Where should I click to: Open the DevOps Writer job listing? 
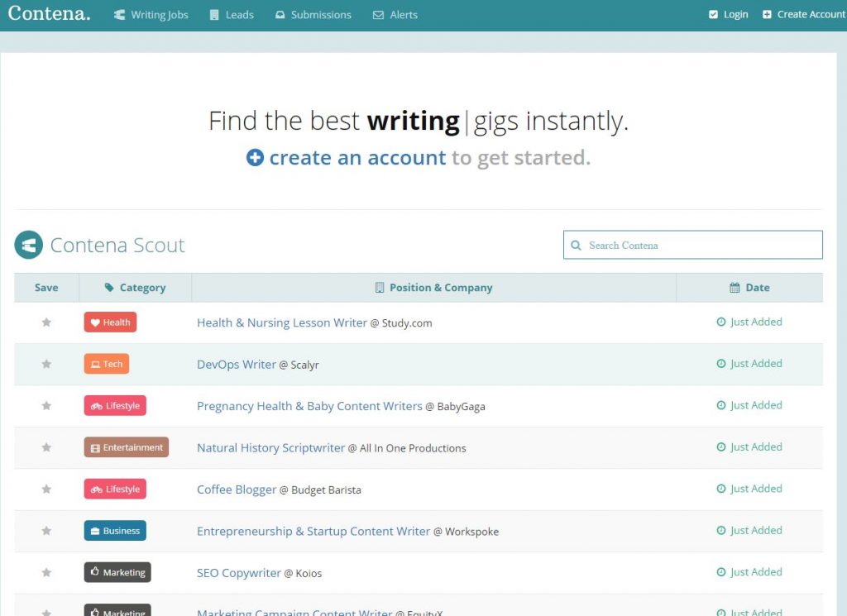point(237,365)
